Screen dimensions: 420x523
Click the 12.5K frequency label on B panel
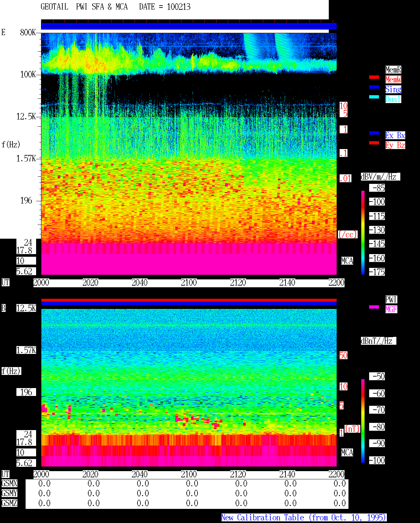pyautogui.click(x=26, y=308)
